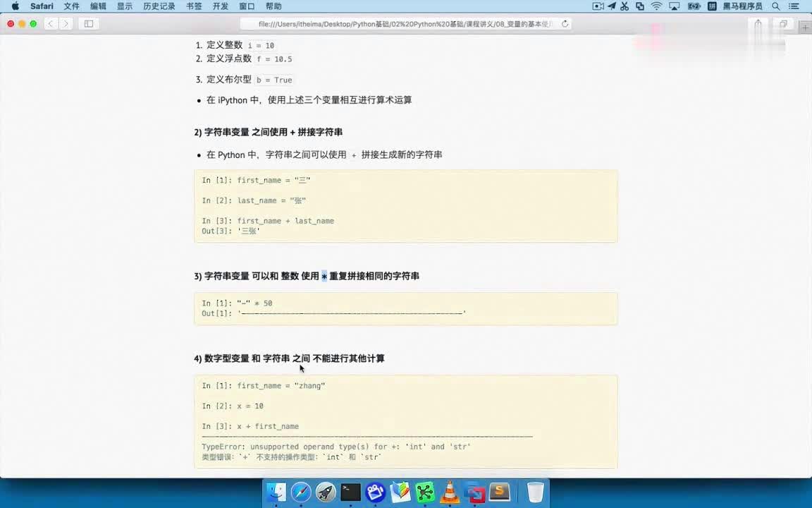Click the inline code b = True
The width and height of the screenshot is (812, 508).
(274, 80)
